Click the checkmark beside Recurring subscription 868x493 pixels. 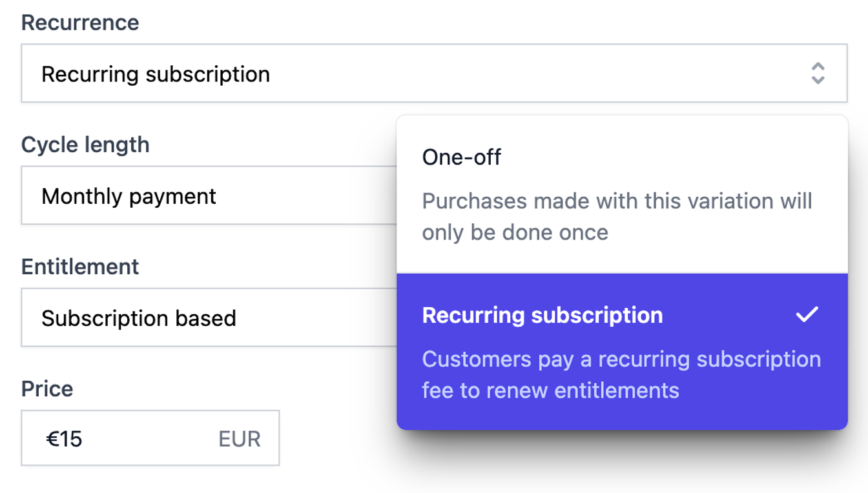[807, 315]
